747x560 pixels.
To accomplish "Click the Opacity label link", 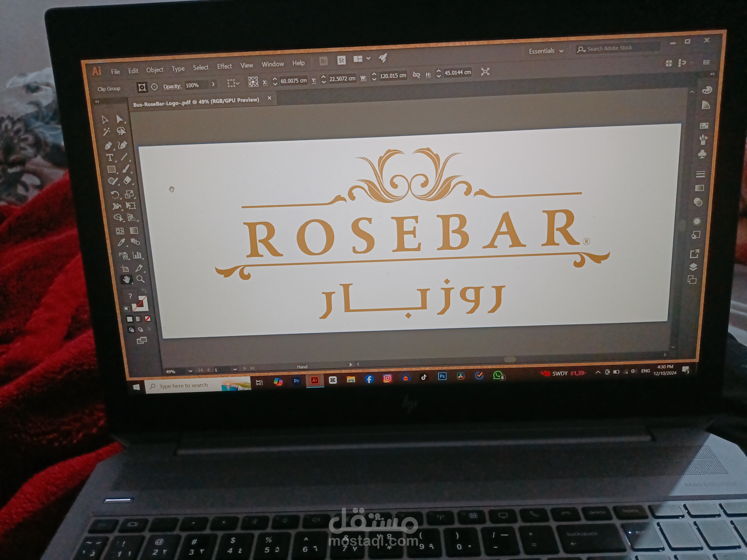I will pyautogui.click(x=172, y=86).
